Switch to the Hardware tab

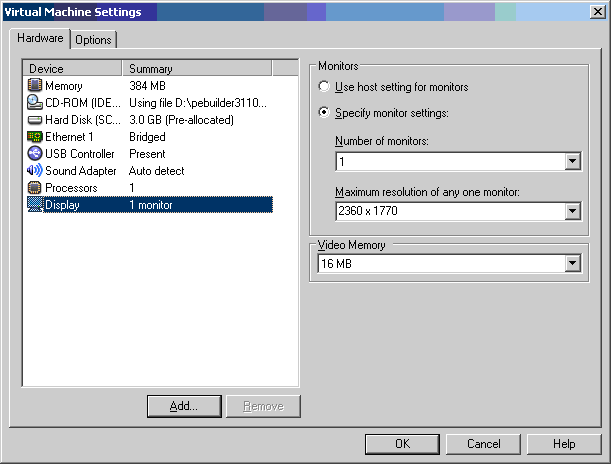[40, 39]
